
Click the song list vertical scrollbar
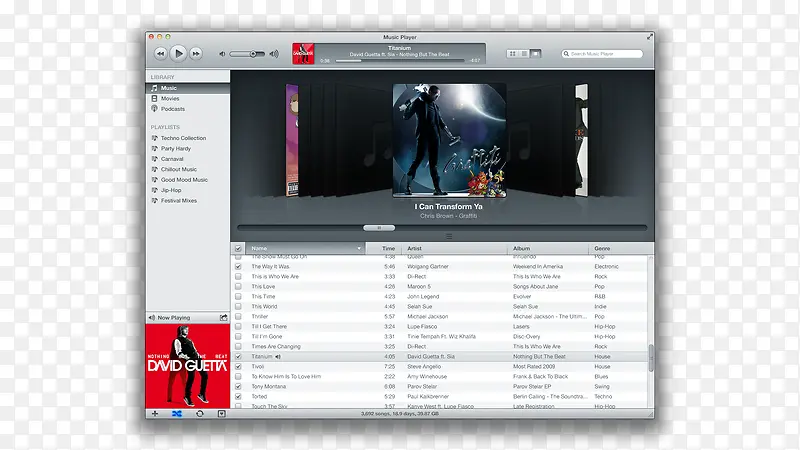click(x=651, y=358)
